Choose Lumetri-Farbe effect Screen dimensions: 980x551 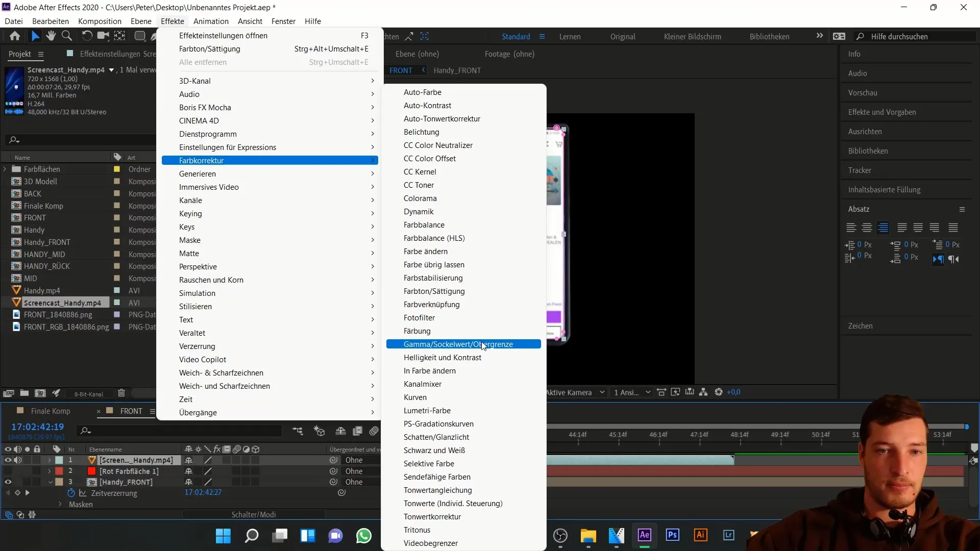tap(427, 410)
